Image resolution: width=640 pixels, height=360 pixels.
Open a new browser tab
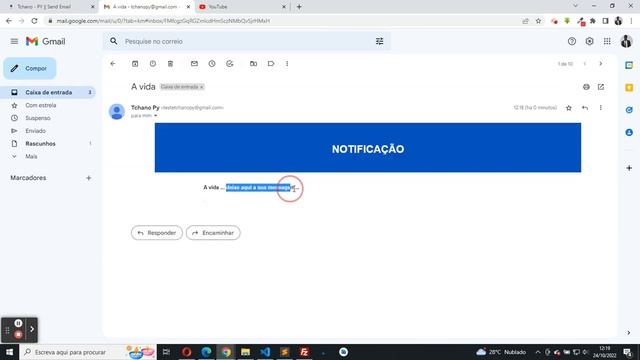(x=299, y=7)
